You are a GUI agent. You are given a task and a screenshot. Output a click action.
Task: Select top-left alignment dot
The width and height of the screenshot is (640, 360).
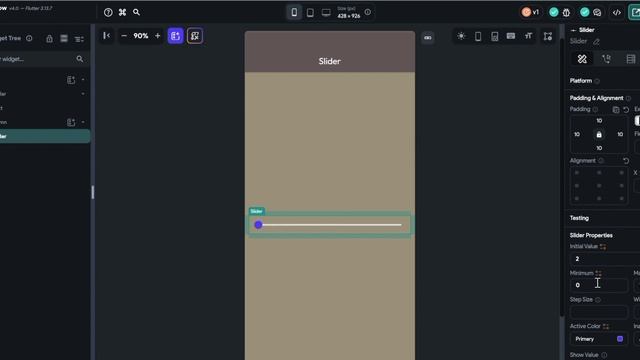[577, 173]
